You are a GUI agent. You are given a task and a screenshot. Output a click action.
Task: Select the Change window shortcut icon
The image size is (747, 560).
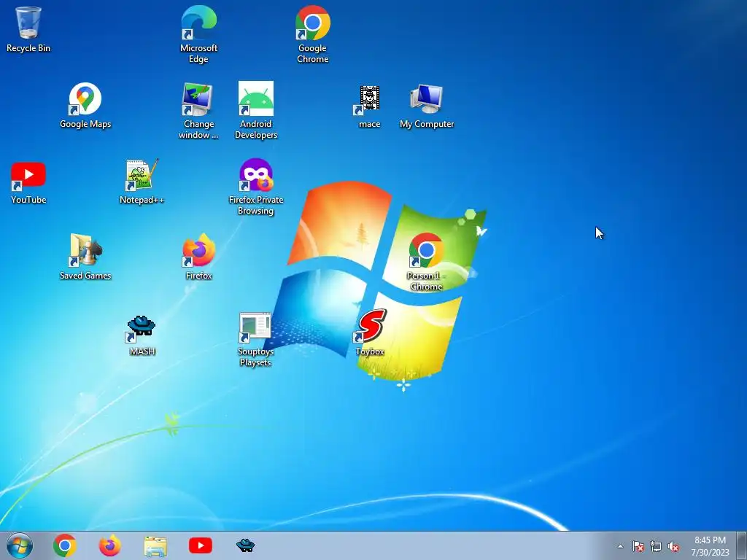[198, 111]
